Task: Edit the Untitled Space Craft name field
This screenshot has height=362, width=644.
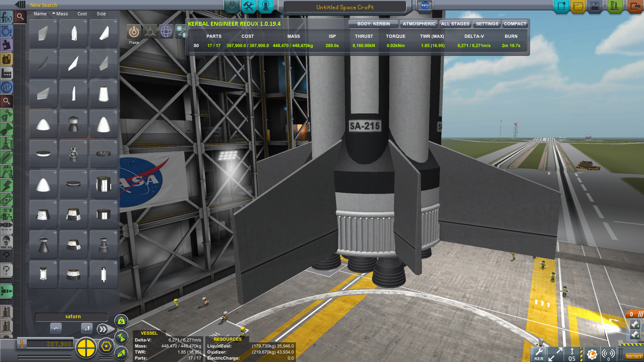Action: point(345,7)
